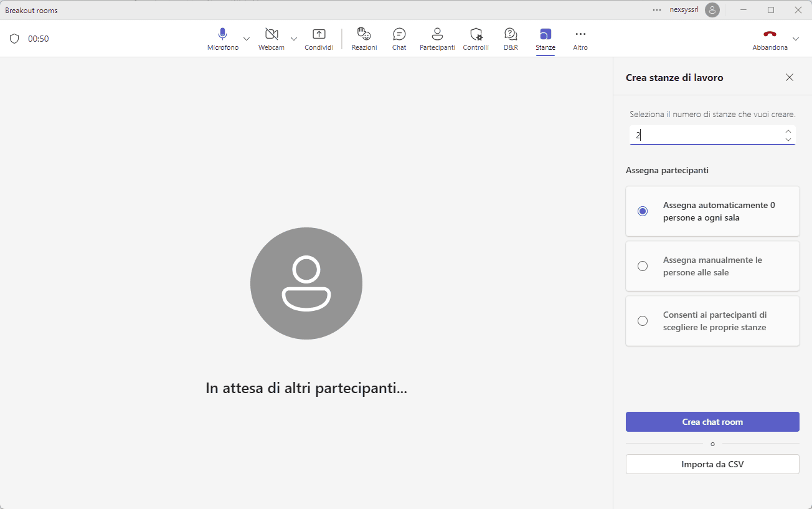This screenshot has height=509, width=812.
Task: Close the Crea stanze di lavoro panel
Action: point(790,77)
